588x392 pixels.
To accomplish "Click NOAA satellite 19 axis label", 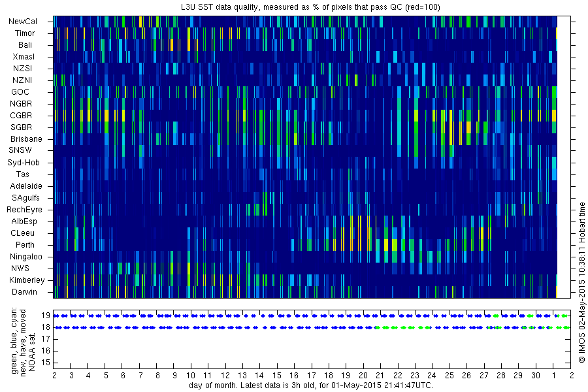I will coord(46,316).
